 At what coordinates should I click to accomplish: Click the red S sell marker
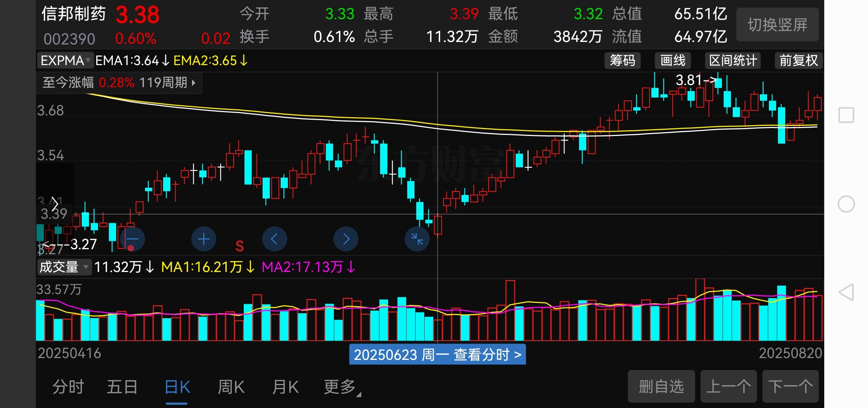(x=239, y=246)
